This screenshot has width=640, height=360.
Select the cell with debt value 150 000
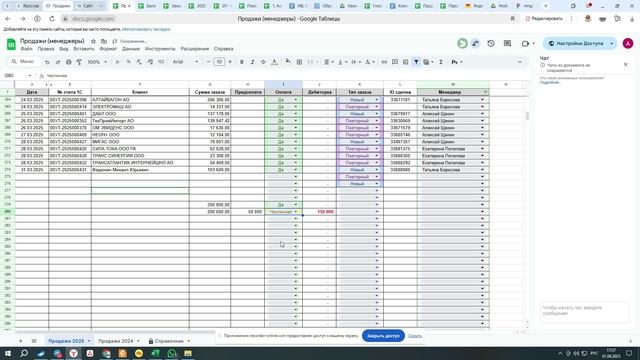tap(319, 212)
